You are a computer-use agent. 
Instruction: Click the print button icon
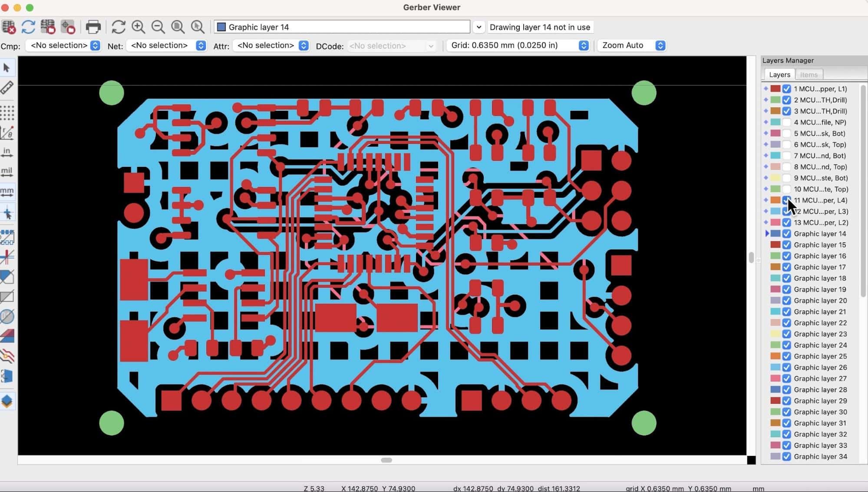click(92, 26)
